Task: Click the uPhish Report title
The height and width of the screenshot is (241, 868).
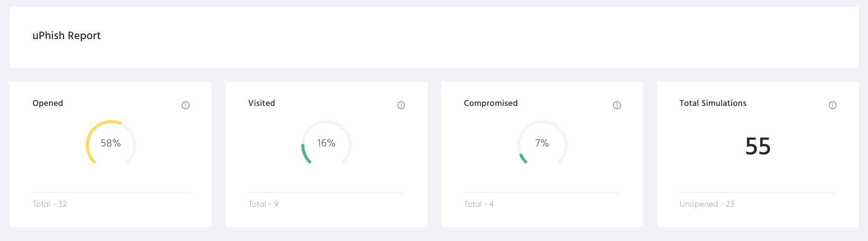Action: [66, 36]
